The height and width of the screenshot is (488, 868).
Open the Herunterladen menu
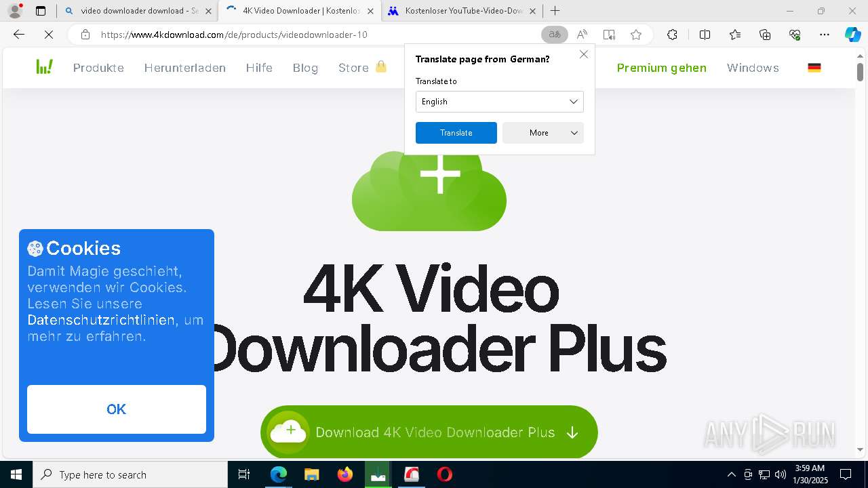pos(184,68)
